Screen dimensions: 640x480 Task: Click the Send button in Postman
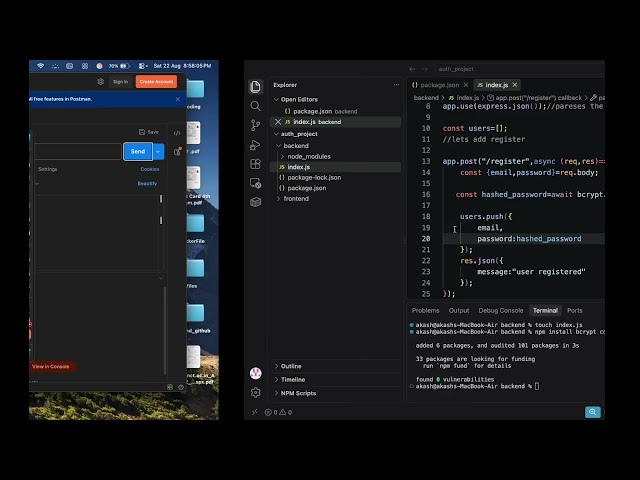(x=138, y=151)
